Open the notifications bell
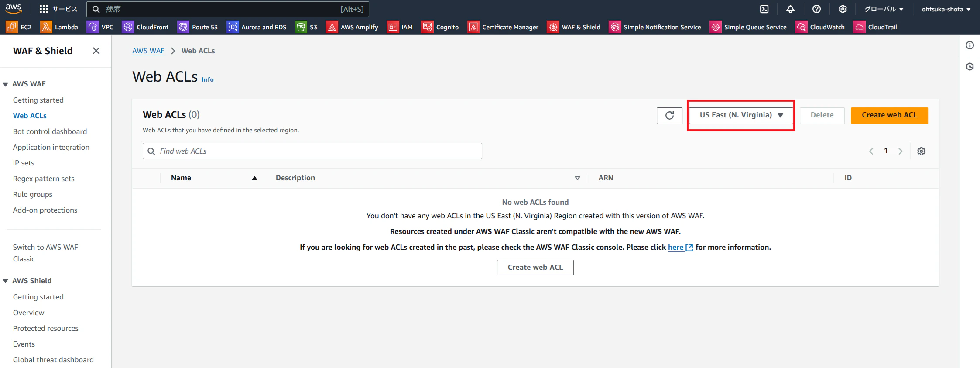This screenshot has height=368, width=980. tap(790, 9)
